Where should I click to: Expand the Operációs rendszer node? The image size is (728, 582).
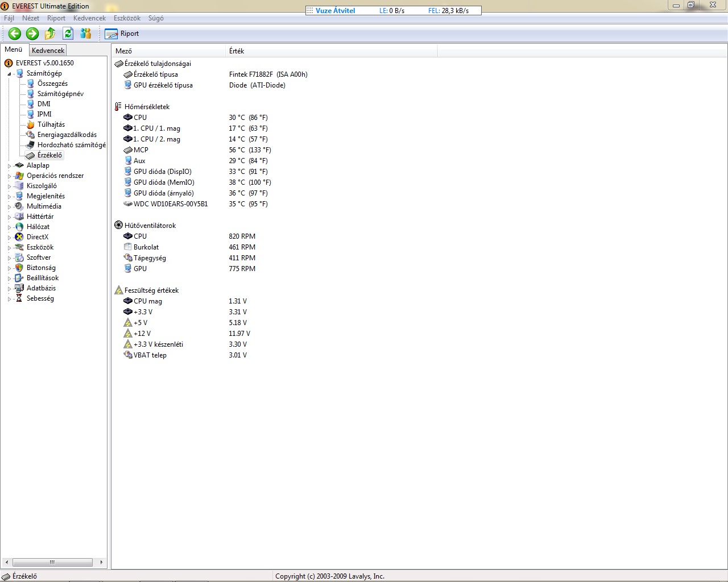(x=9, y=176)
